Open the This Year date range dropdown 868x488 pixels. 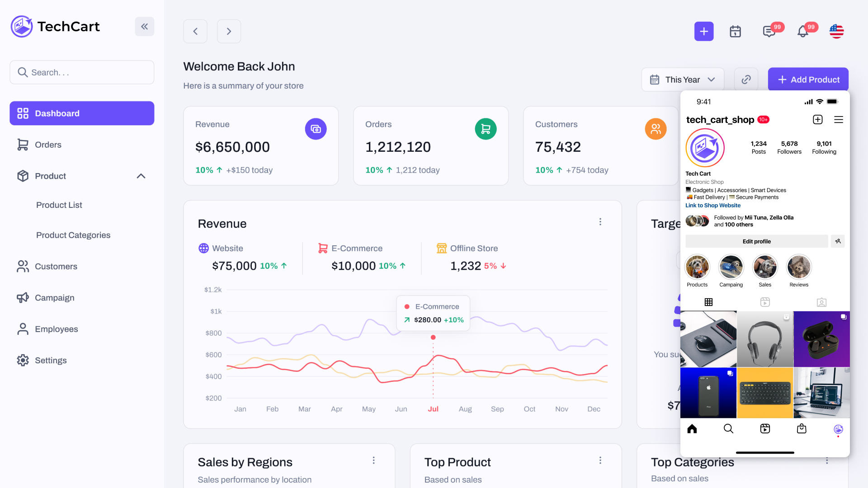(682, 79)
